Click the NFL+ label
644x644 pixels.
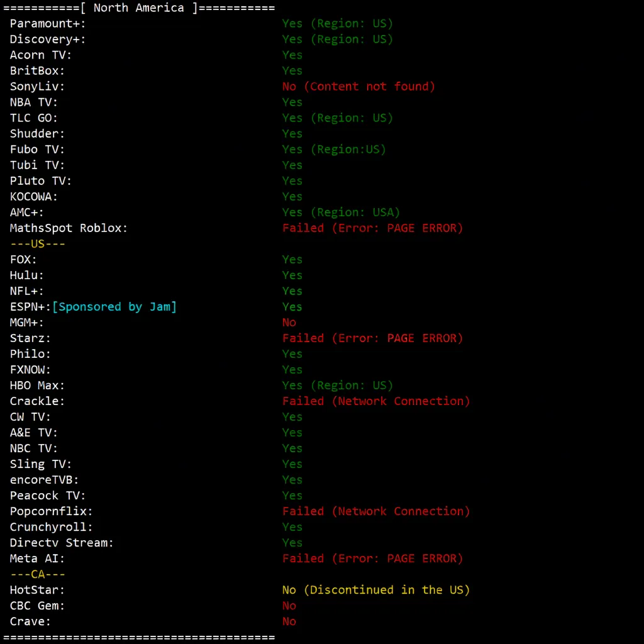tap(26, 291)
